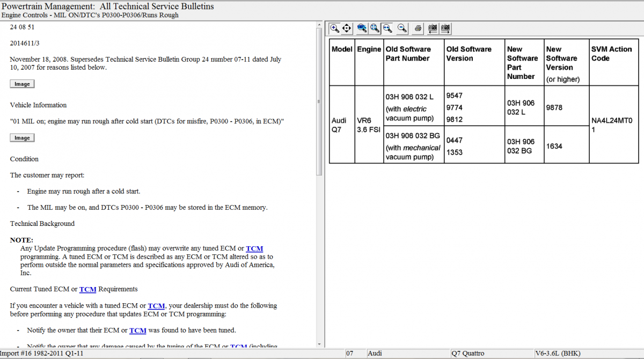The image size is (644, 359).
Task: Click 'Old Software Part Number' header
Action: tap(408, 54)
